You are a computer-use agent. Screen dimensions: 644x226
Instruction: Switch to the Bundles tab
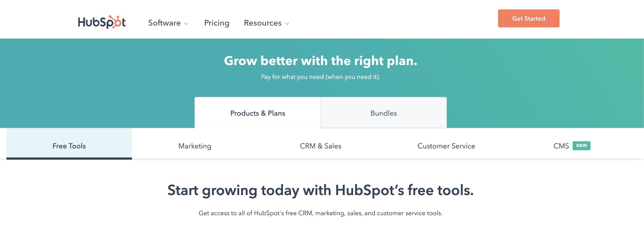pyautogui.click(x=384, y=113)
